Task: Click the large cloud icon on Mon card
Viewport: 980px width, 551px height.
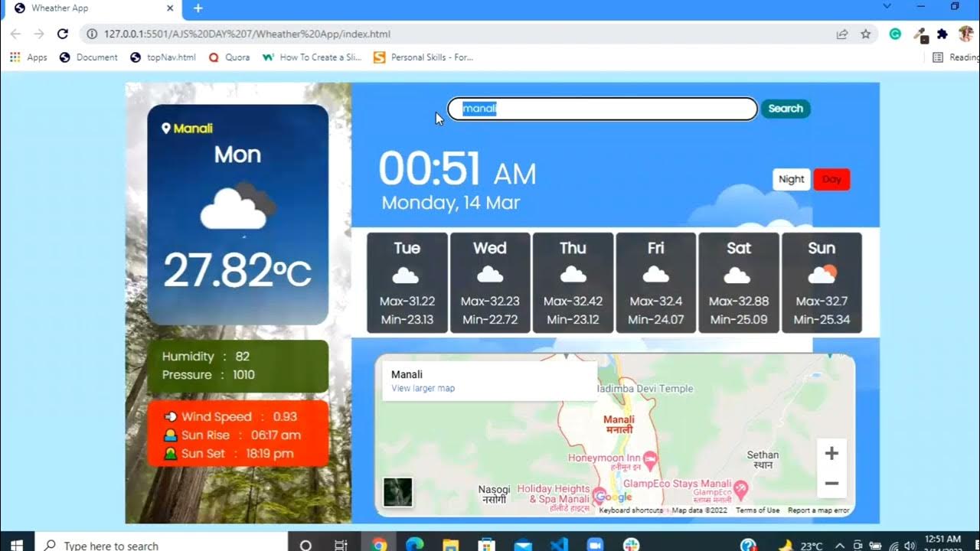Action: click(237, 205)
